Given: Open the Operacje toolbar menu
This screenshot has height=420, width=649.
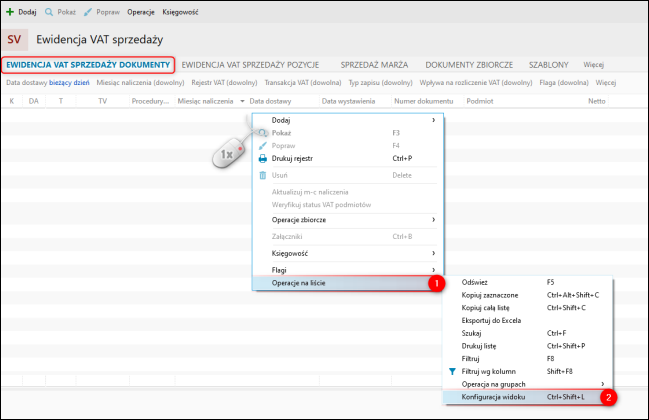Looking at the screenshot, I should click(141, 12).
